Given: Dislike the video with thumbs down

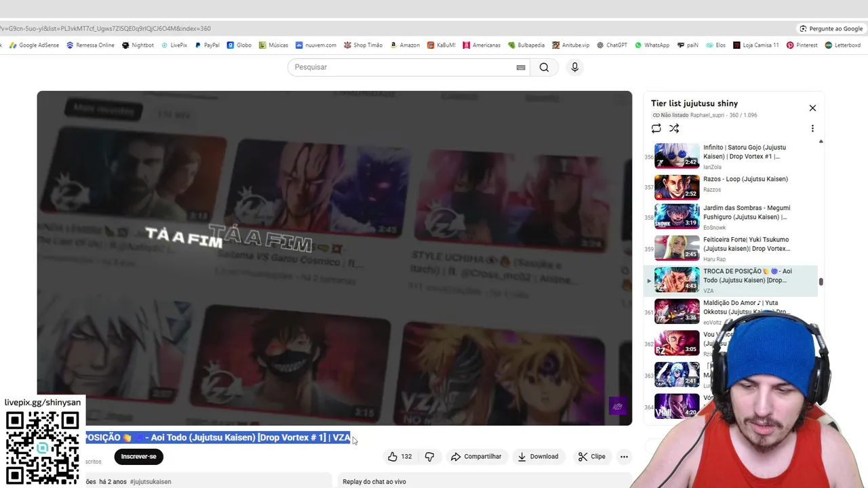Looking at the screenshot, I should 429,457.
